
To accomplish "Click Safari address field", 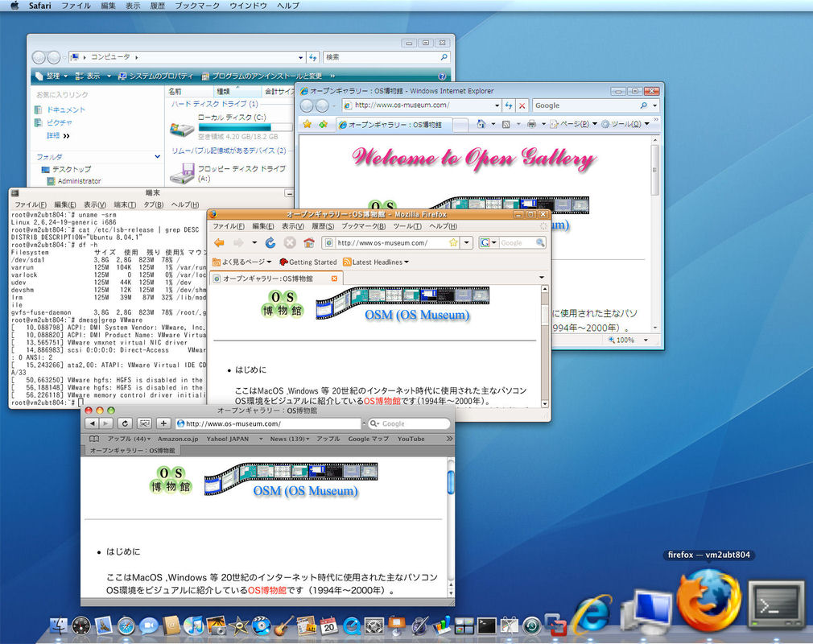I will (268, 423).
